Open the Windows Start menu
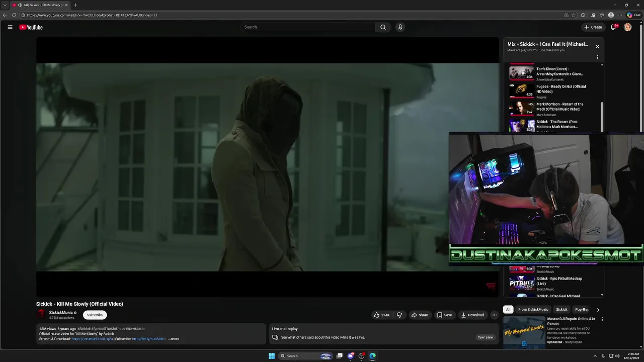Screen dimensions: 644x362 coord(272,356)
